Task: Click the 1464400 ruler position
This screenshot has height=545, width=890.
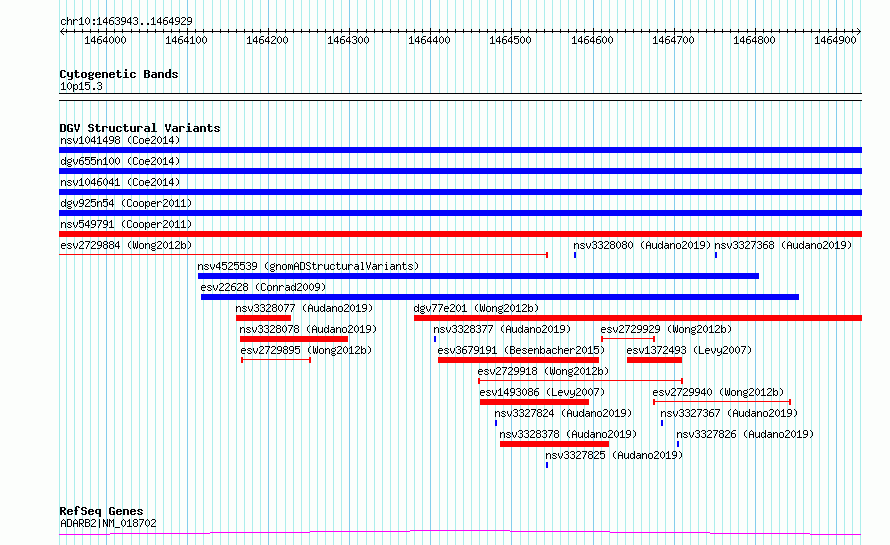Action: pyautogui.click(x=430, y=40)
